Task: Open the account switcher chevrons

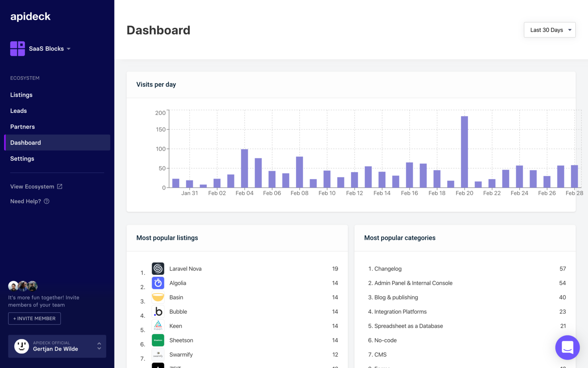Action: point(99,346)
